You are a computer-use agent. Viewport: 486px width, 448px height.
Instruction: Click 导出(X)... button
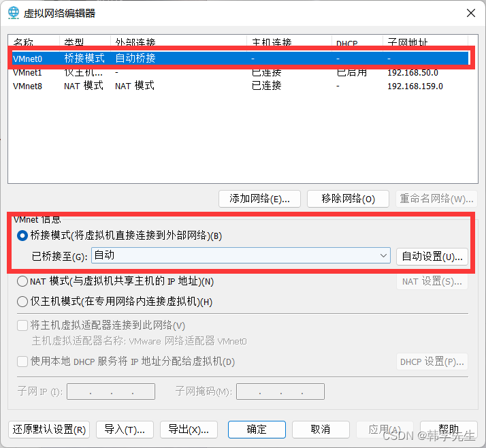tap(189, 430)
